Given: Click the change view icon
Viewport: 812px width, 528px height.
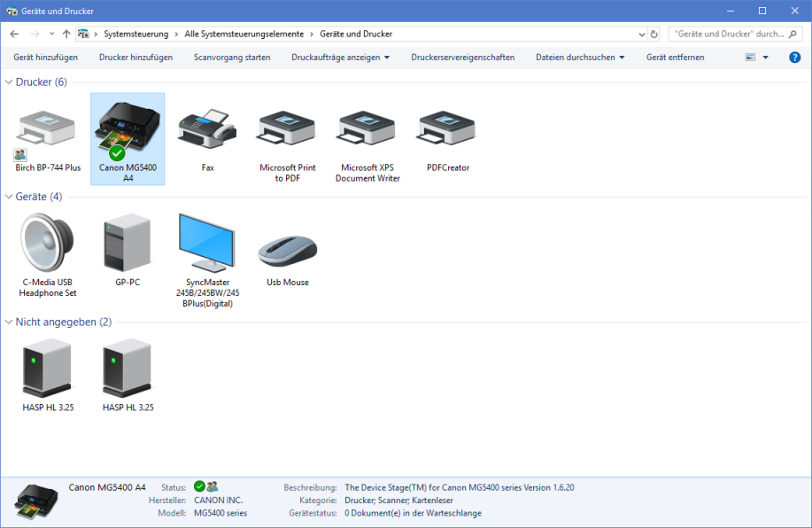Looking at the screenshot, I should pos(750,58).
